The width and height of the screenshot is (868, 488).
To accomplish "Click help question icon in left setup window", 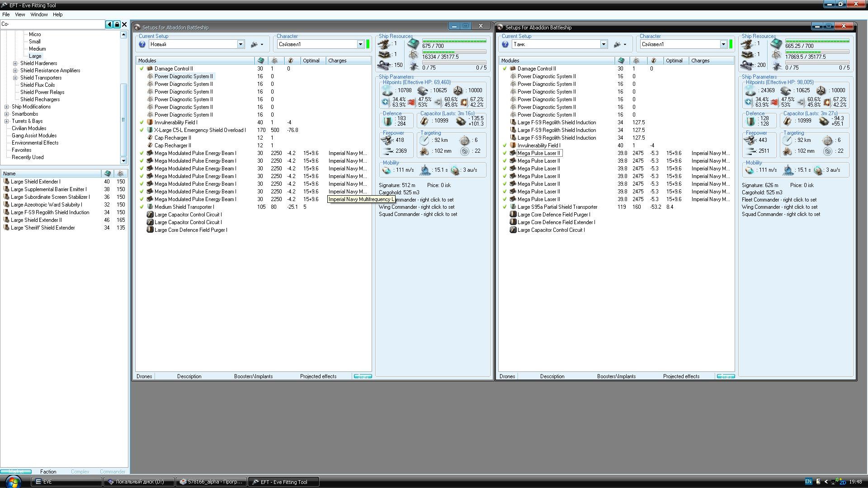I will tap(142, 44).
